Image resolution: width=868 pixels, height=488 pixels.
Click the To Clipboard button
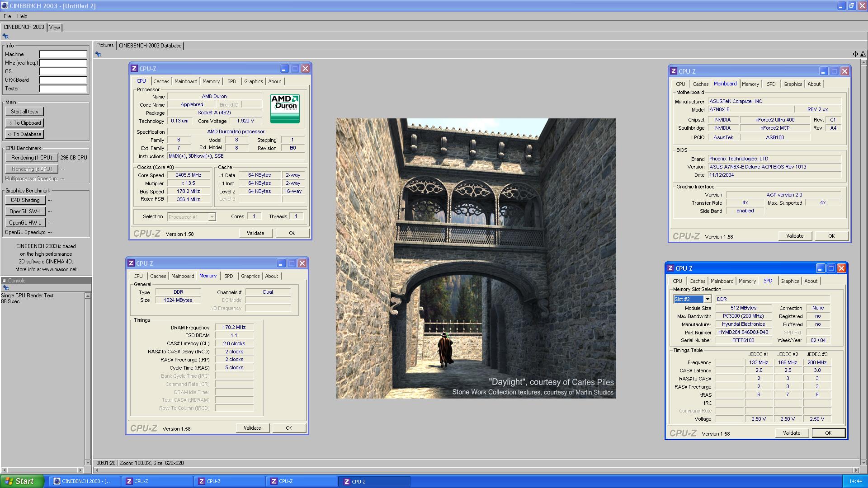(24, 123)
